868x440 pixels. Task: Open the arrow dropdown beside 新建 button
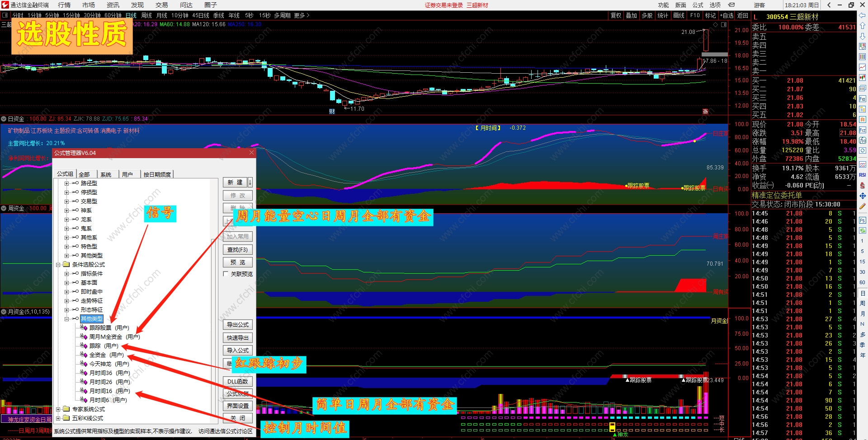tap(250, 183)
